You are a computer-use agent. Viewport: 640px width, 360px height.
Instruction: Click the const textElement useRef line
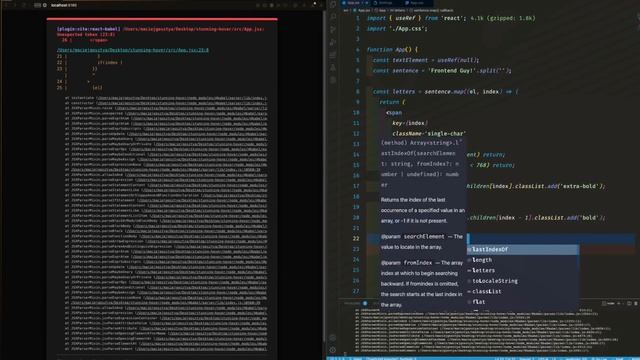coord(426,60)
